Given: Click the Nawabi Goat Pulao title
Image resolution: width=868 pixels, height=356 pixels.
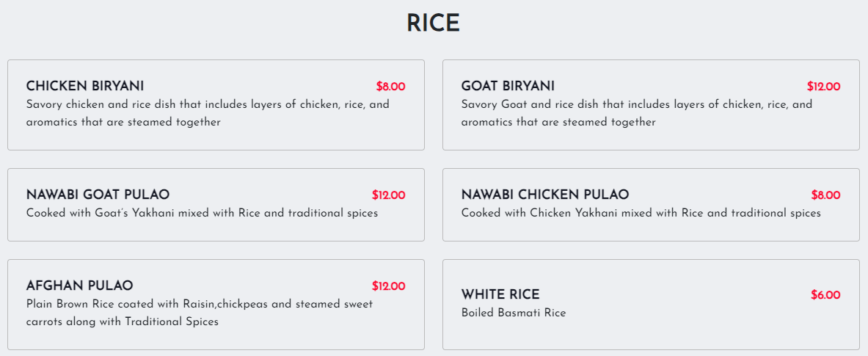Looking at the screenshot, I should click(x=98, y=195).
